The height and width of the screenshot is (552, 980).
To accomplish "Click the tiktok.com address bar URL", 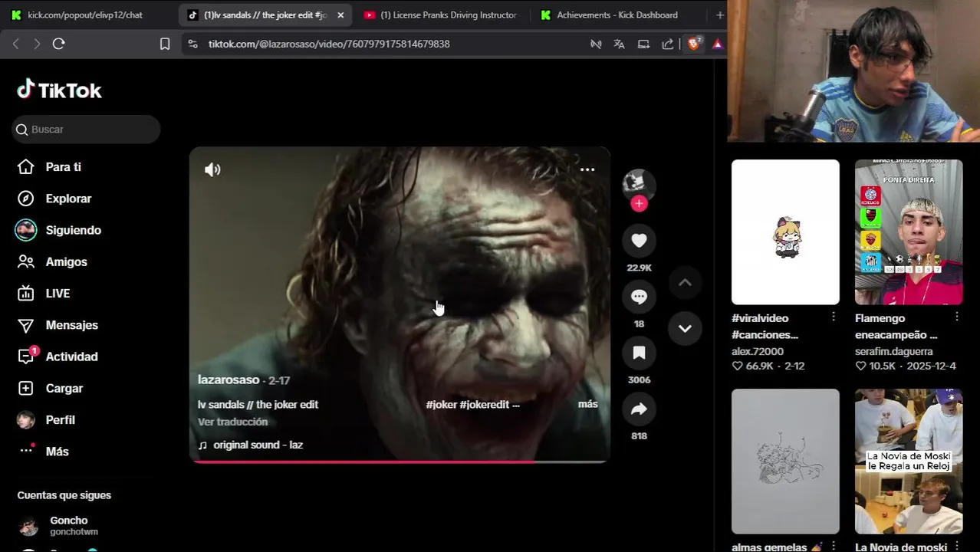I will pyautogui.click(x=329, y=44).
